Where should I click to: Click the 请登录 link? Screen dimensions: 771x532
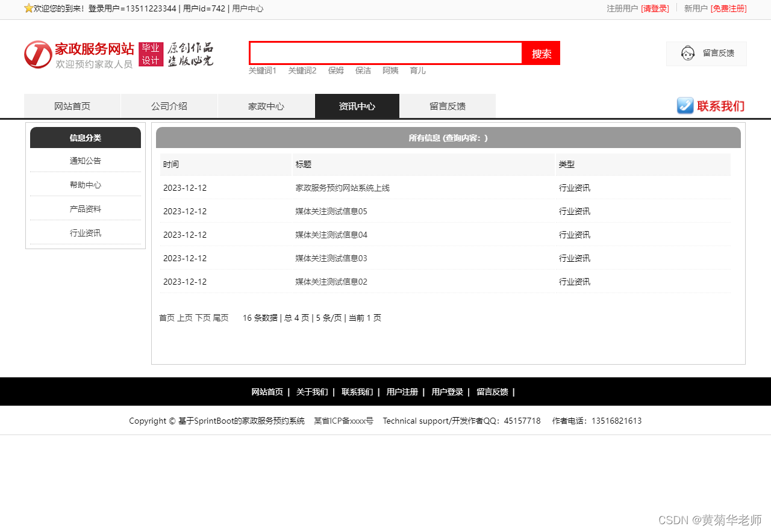click(655, 8)
